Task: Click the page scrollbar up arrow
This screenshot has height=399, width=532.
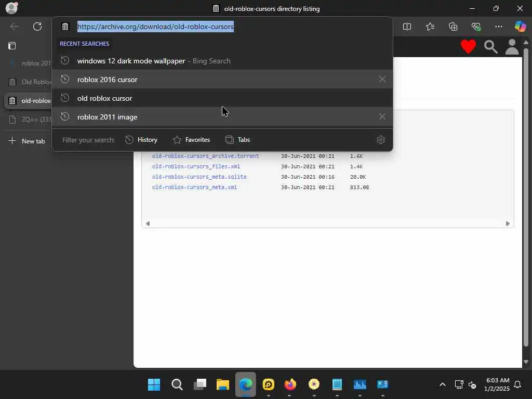Action: coord(526,43)
